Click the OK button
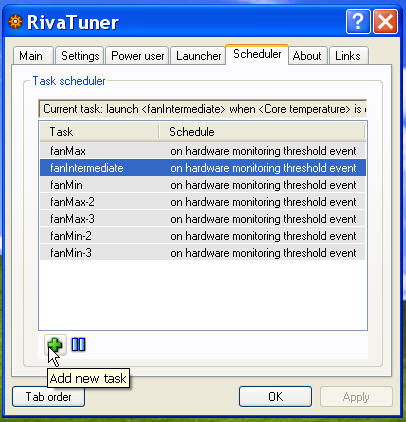Image resolution: width=406 pixels, height=422 pixels. pos(275,397)
